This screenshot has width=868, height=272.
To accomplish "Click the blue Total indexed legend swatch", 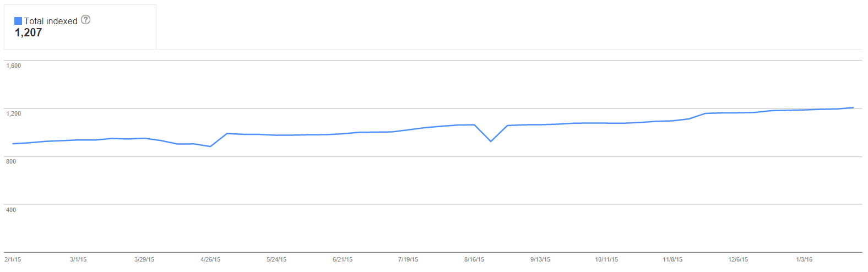I will [18, 21].
